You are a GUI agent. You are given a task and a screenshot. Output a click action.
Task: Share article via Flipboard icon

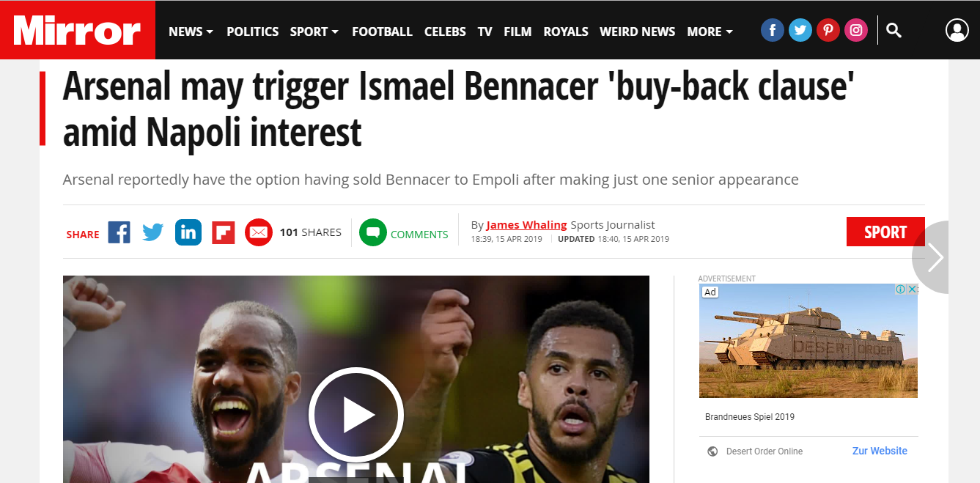(x=224, y=232)
